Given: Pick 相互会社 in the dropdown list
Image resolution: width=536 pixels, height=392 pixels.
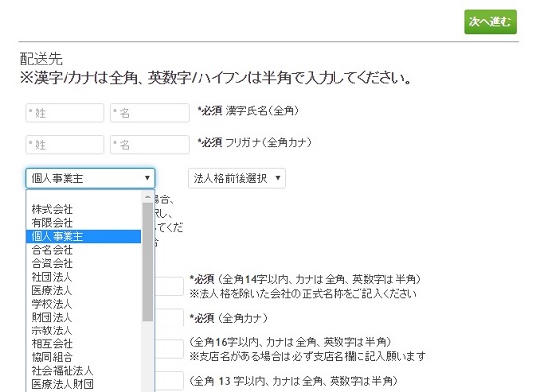Looking at the screenshot, I should point(83,343).
